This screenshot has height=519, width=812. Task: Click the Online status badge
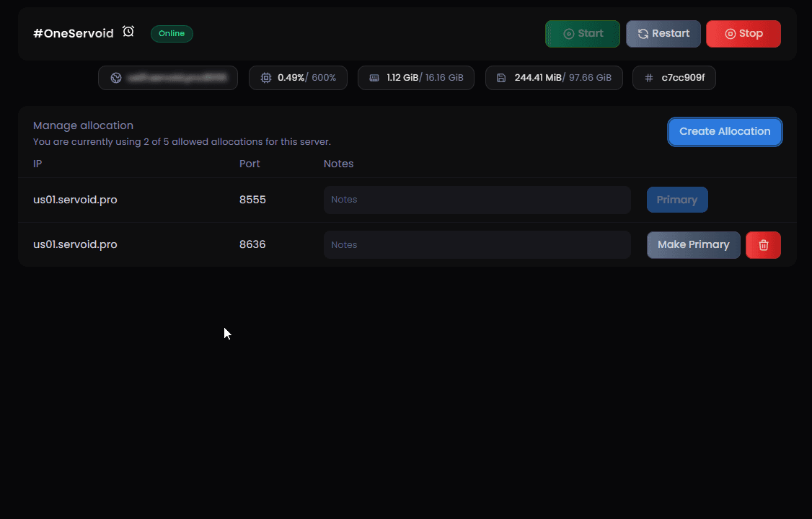point(172,34)
